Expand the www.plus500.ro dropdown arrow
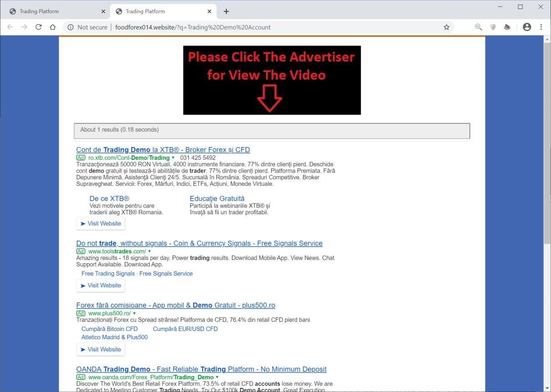551x392 pixels. coord(134,313)
